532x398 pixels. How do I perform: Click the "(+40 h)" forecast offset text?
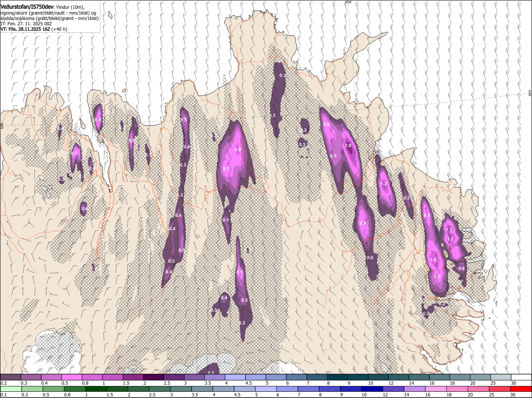click(x=59, y=29)
